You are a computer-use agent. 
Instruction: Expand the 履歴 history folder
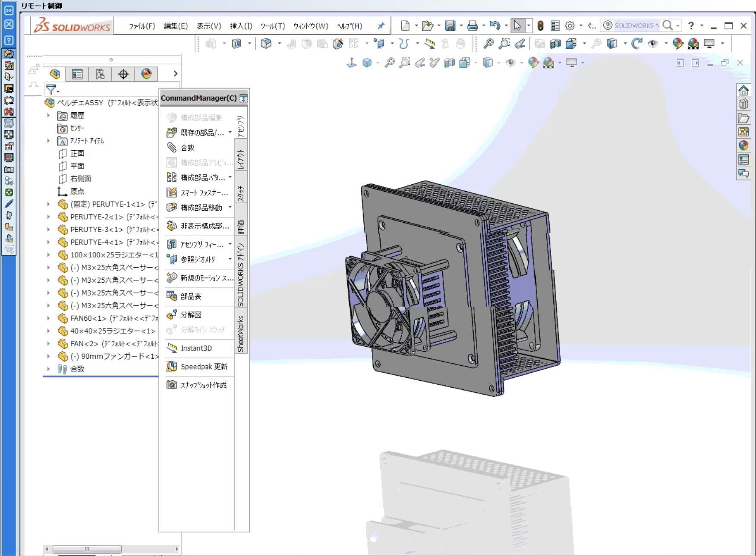pyautogui.click(x=49, y=116)
